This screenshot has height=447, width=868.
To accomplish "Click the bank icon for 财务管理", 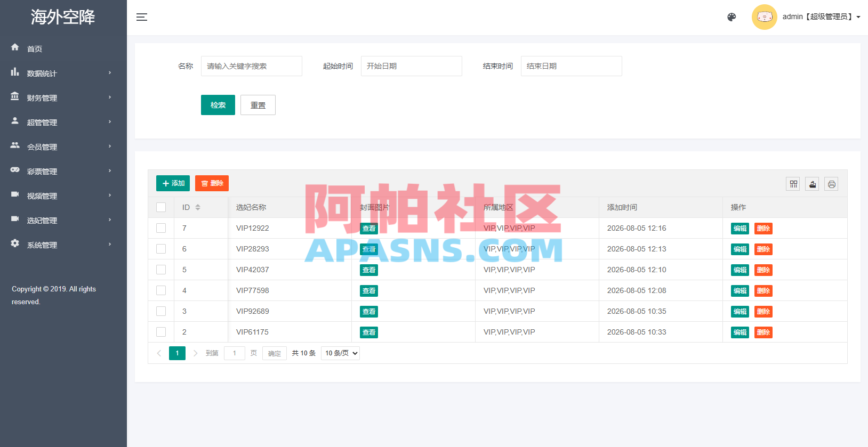I will (x=15, y=96).
